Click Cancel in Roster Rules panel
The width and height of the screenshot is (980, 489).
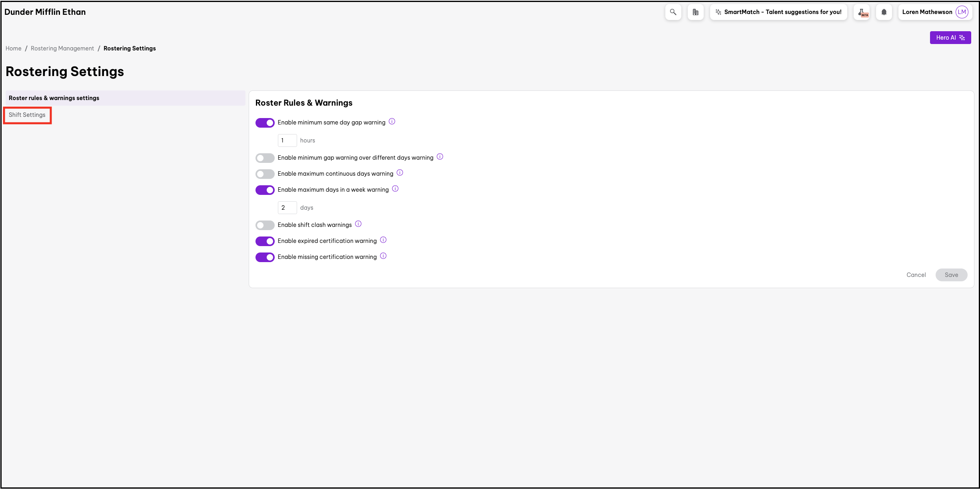coord(916,275)
